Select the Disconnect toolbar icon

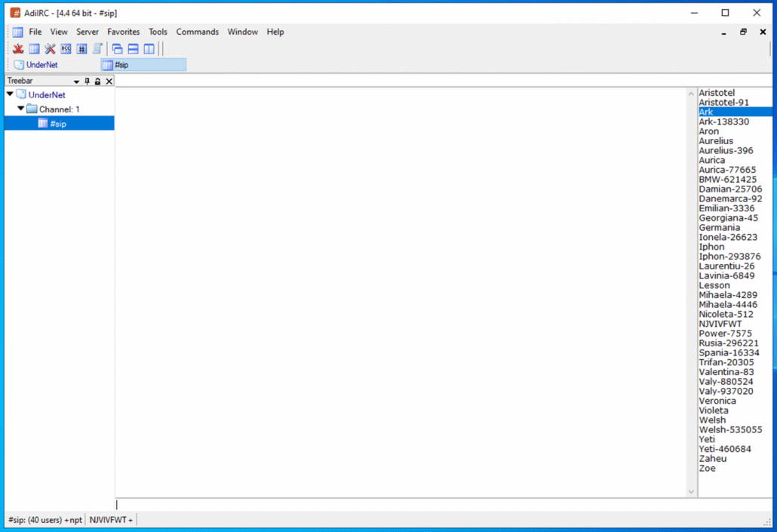pyautogui.click(x=17, y=48)
